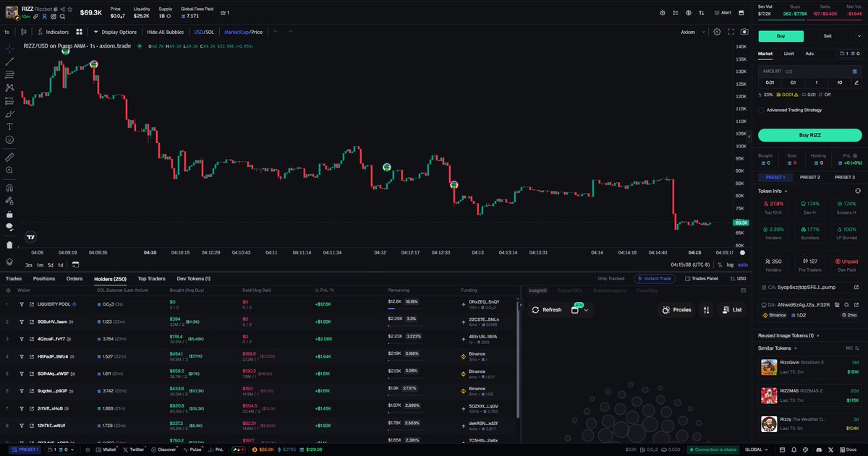Screen dimensions: 868x456
Task: Take a chart snapshot with the camera icon
Action: click(x=744, y=32)
